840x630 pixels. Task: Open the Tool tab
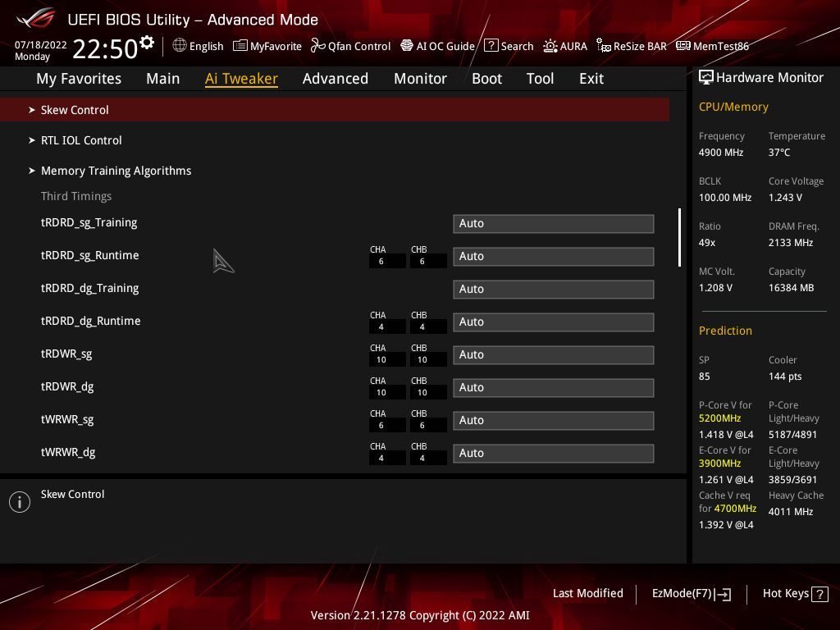(x=540, y=79)
